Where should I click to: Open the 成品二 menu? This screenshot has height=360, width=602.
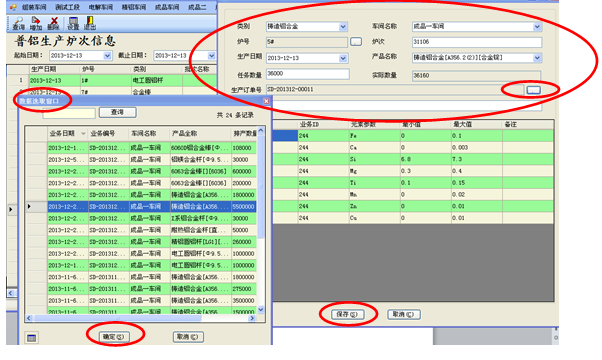pyautogui.click(x=197, y=7)
